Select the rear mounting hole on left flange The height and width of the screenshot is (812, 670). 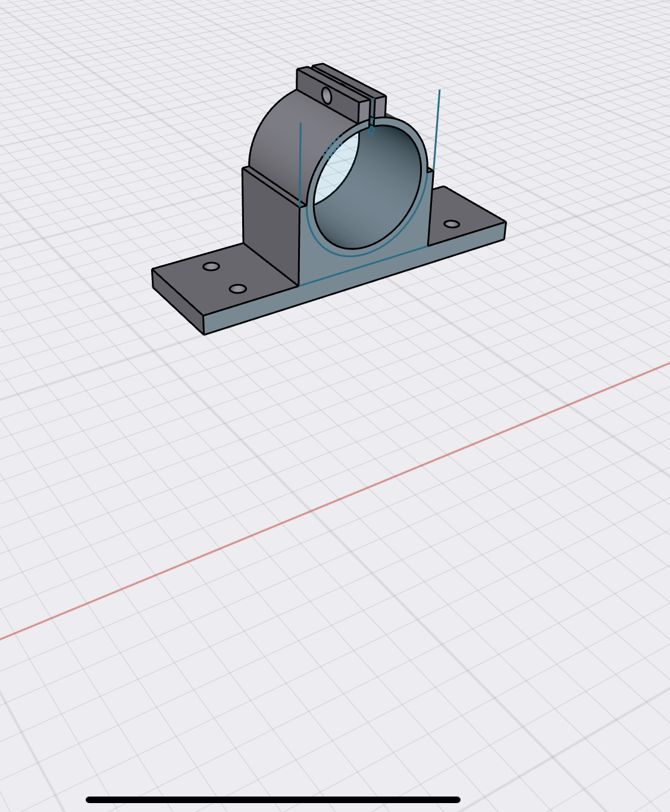coord(211,266)
